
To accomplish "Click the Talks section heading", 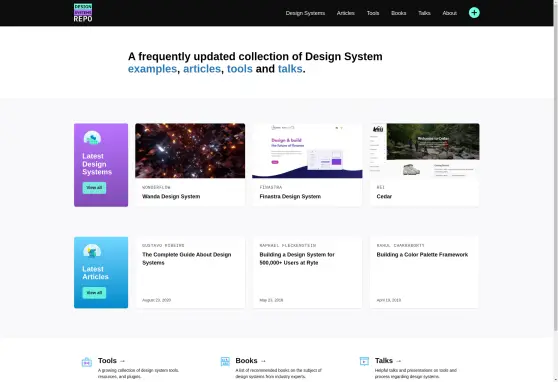I will click(x=388, y=361).
